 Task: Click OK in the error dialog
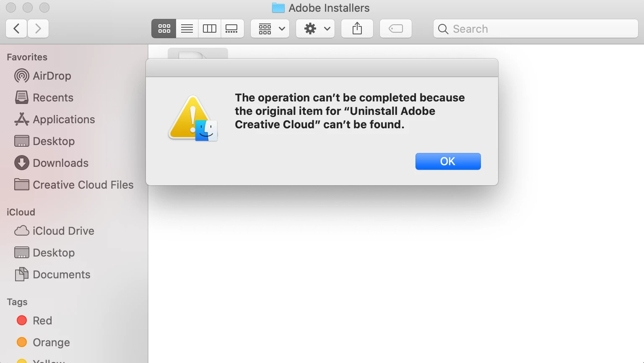pos(448,161)
